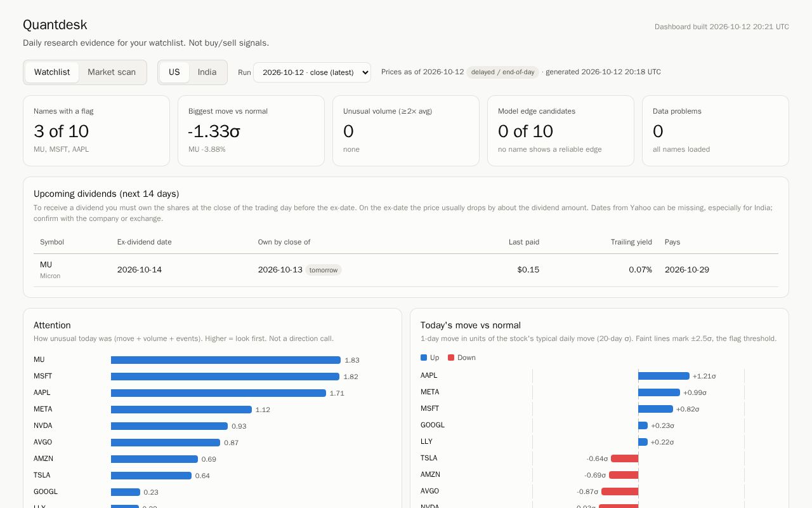Select the Data problems card
Viewport: 812px width, 508px height.
click(716, 131)
